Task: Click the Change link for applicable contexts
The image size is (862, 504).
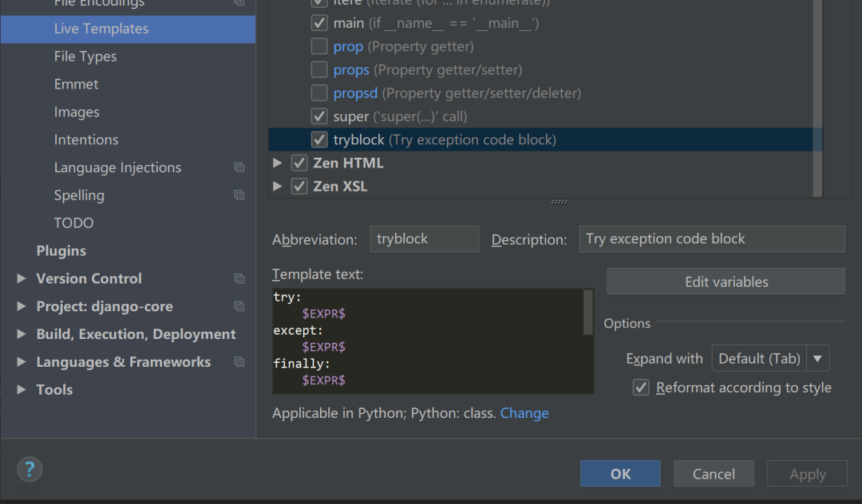Action: click(x=524, y=413)
